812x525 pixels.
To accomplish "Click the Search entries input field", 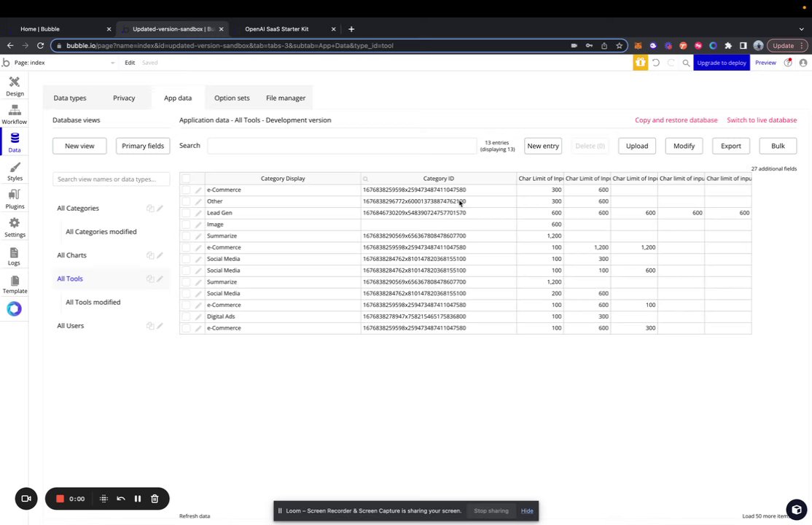I will [x=342, y=146].
